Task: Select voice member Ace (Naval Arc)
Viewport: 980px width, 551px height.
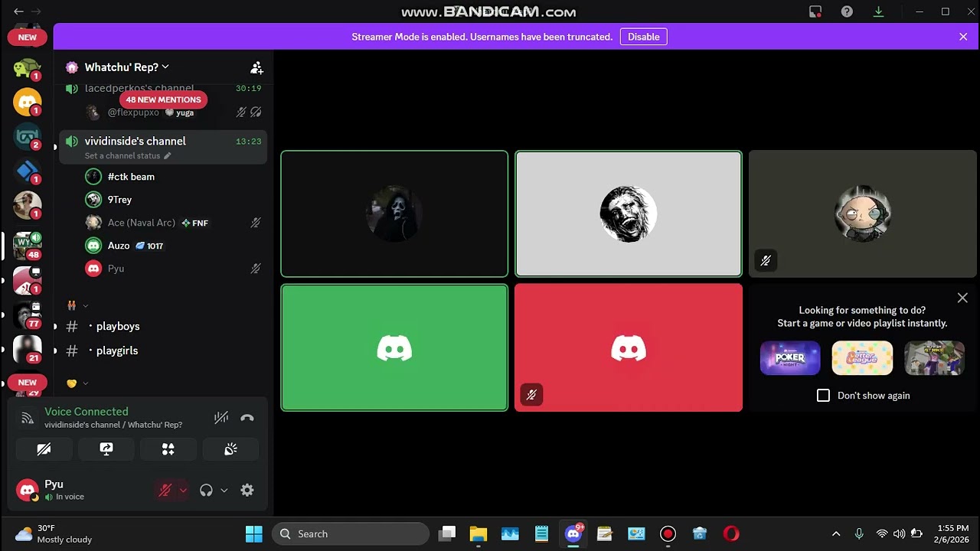Action: (x=173, y=223)
